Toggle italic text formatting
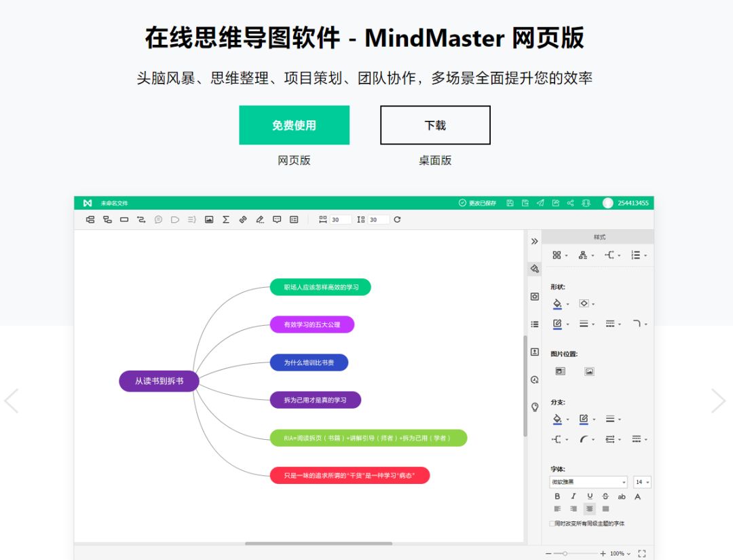 pyautogui.click(x=573, y=496)
